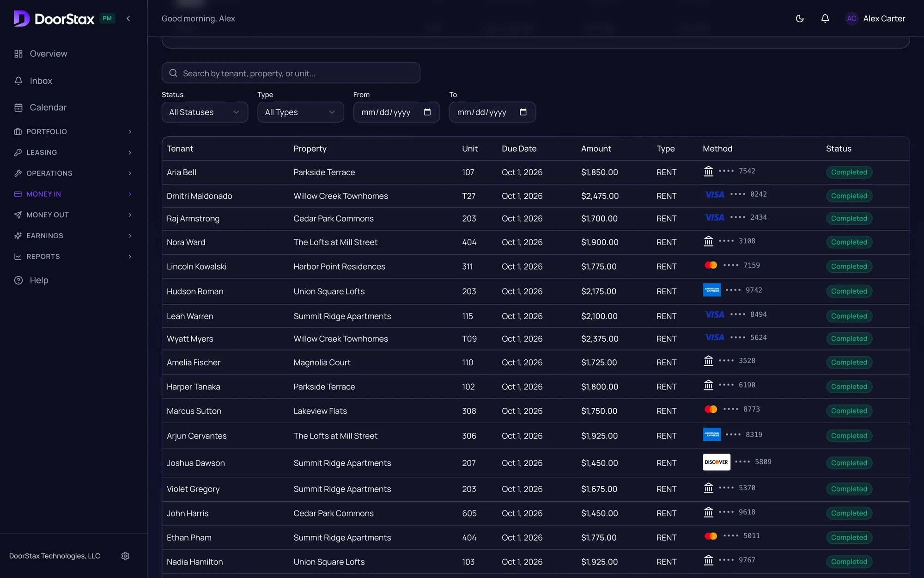924x578 pixels.
Task: Click the Amount column header
Action: 596,148
